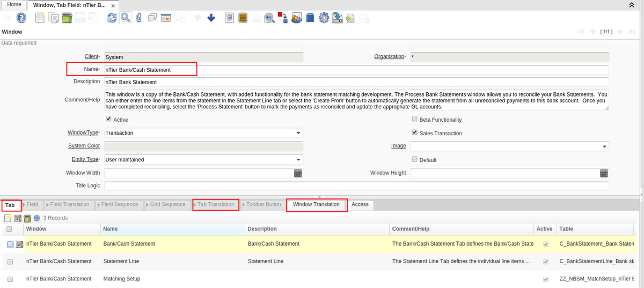Open the Access tab

click(360, 204)
